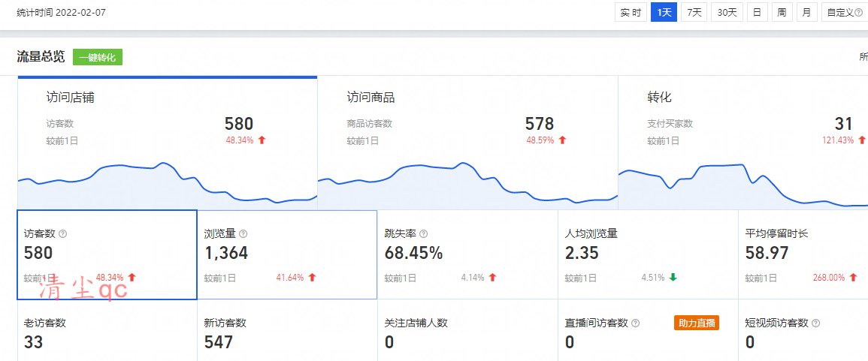The width and height of the screenshot is (868, 361).
Task: Click the 41.64% change under 浏览量
Action: (x=289, y=278)
